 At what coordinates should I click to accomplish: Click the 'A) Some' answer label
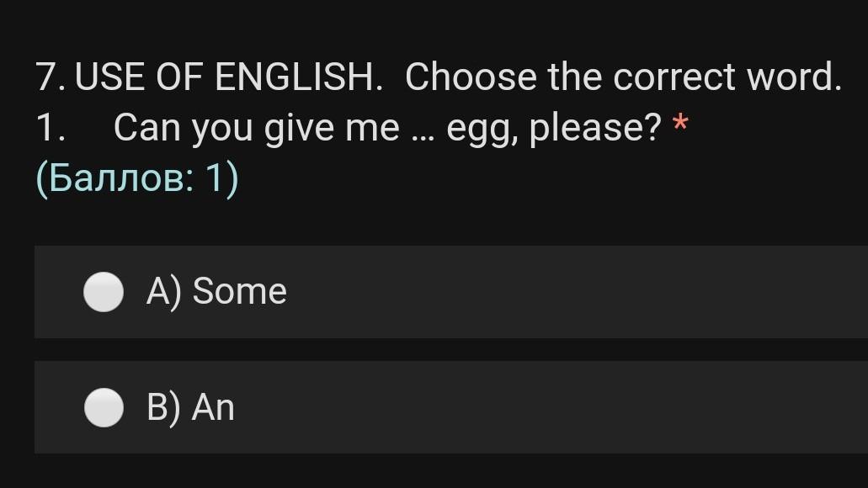click(x=216, y=292)
